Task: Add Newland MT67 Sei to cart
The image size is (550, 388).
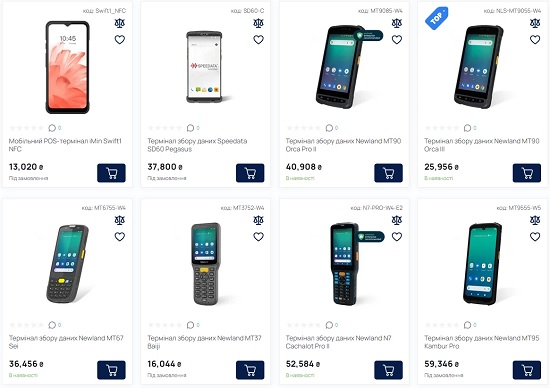Action: point(111,370)
